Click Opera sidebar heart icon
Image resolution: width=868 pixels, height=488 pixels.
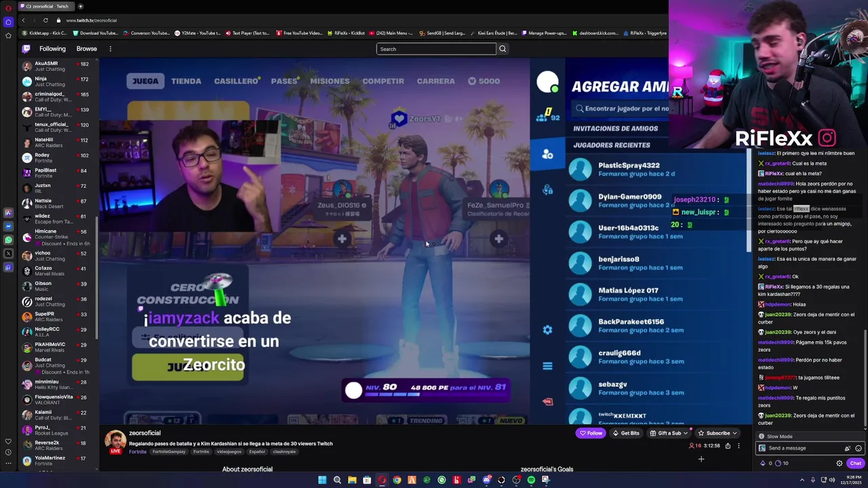[8, 441]
